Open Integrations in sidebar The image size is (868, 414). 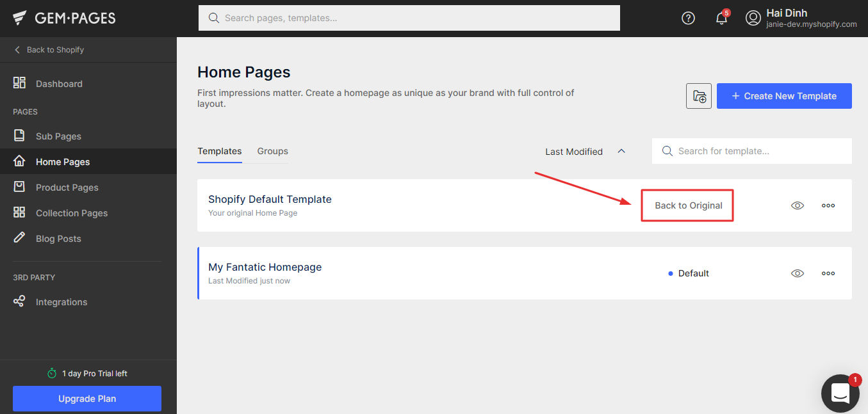coord(88,302)
